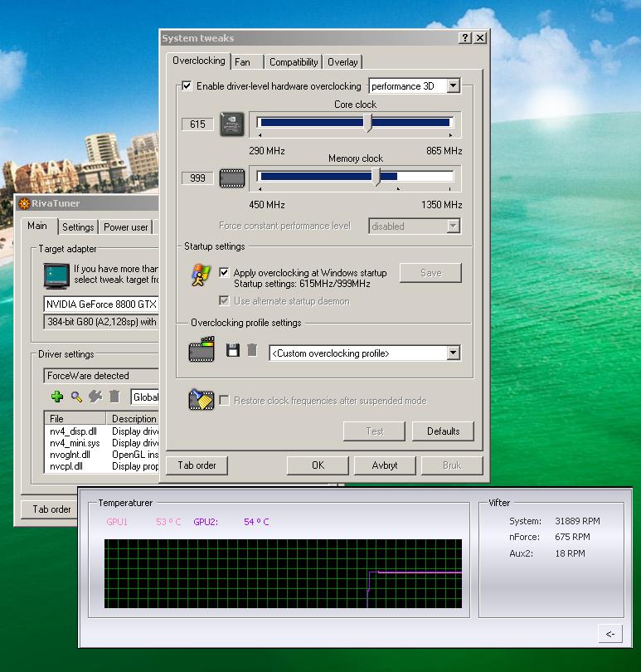Image resolution: width=641 pixels, height=672 pixels.
Task: Click the memory clock value field 999
Action: [x=197, y=178]
